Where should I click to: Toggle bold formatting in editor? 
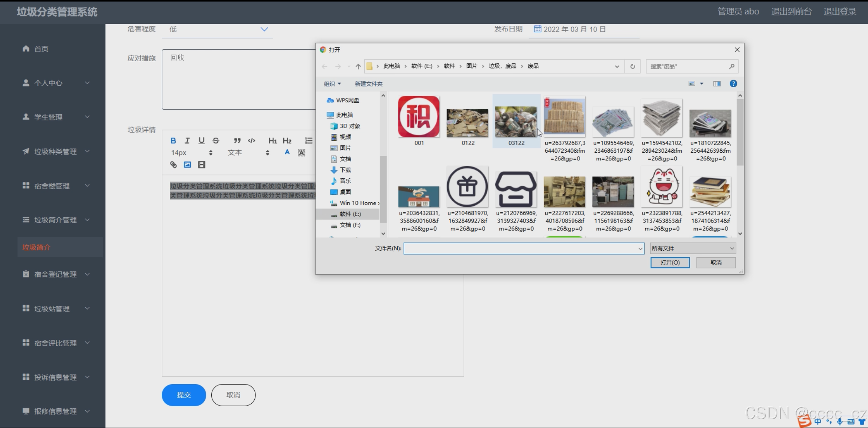pos(173,141)
